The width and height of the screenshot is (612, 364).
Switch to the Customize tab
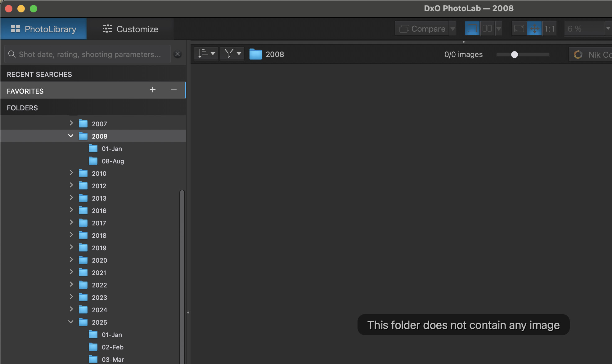pos(130,29)
